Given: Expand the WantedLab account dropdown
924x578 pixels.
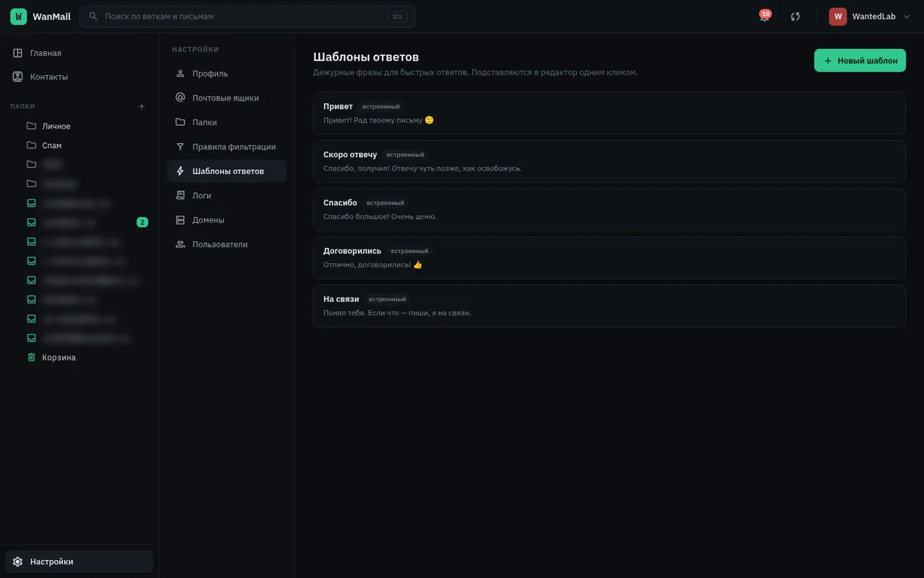Looking at the screenshot, I should point(870,17).
